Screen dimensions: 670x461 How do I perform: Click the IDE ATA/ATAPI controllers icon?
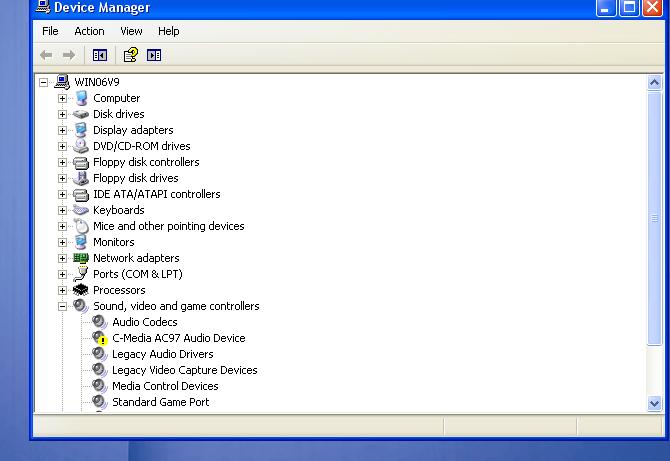point(81,194)
